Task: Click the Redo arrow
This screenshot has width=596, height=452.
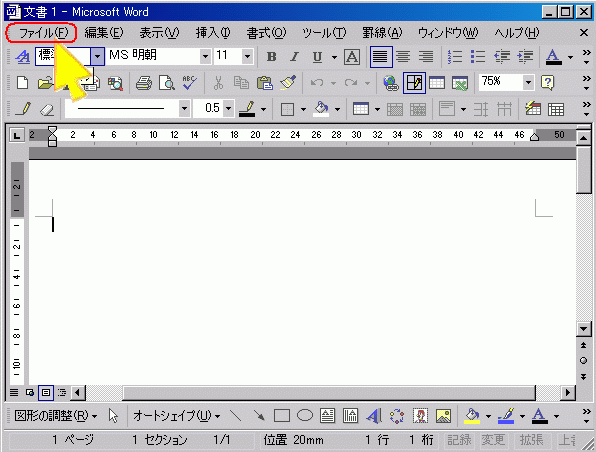Action: [x=351, y=82]
